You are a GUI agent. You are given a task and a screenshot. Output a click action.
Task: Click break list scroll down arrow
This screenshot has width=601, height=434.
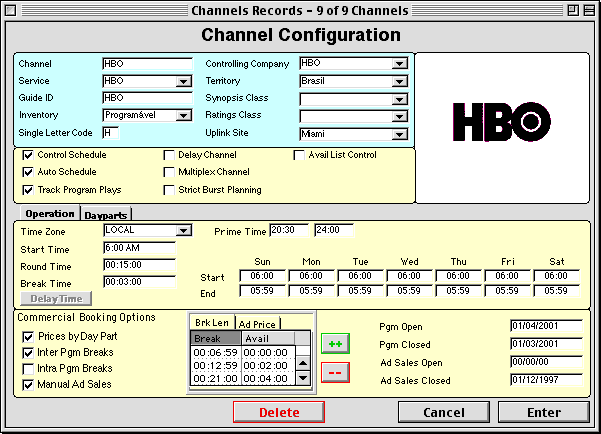coord(303,378)
